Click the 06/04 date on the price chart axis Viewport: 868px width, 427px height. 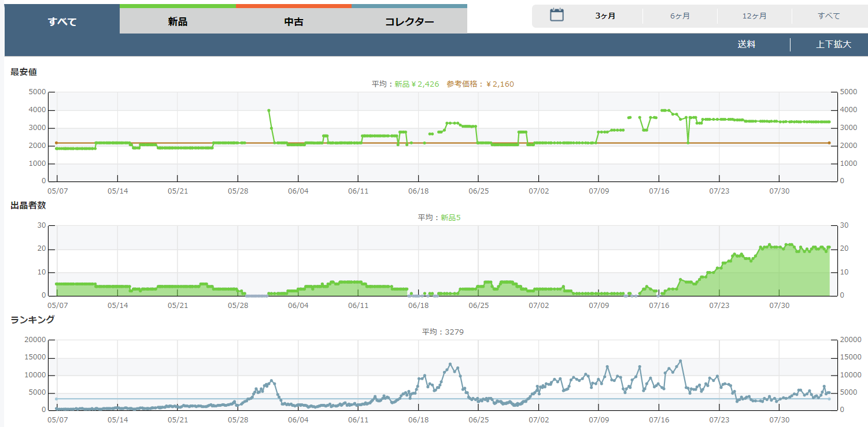pyautogui.click(x=298, y=191)
